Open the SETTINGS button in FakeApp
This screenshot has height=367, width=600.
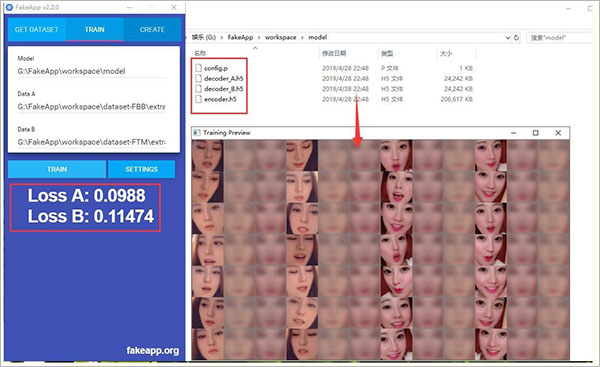pos(142,169)
